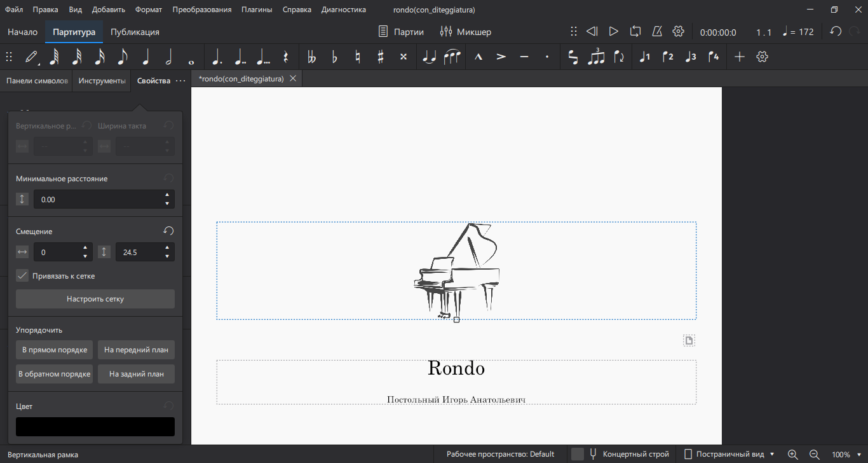Select eighth note duration
Viewport: 868px width, 463px height.
(123, 57)
